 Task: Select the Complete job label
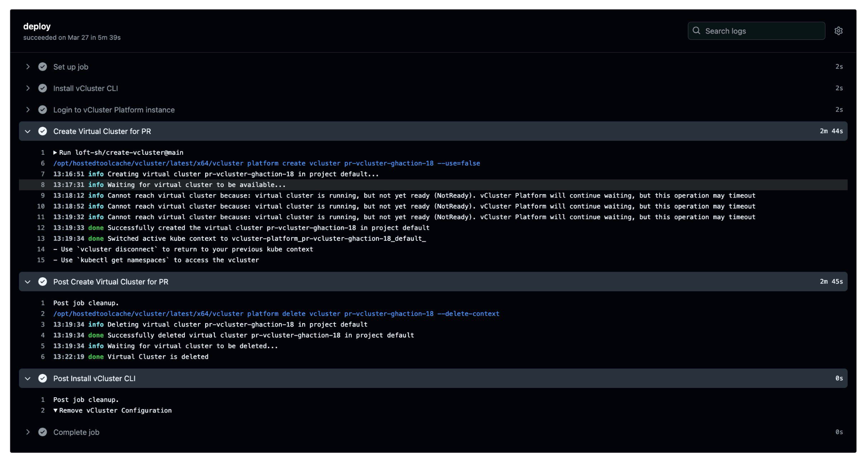(76, 432)
